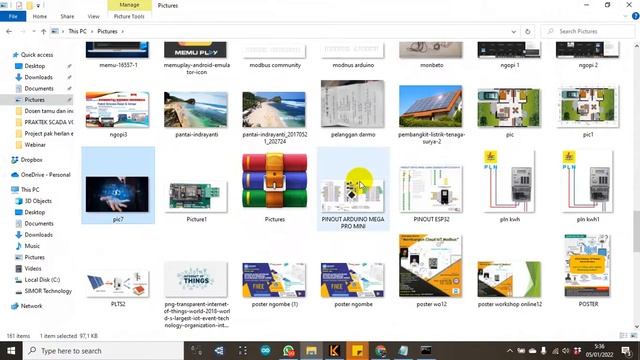Select the pln kwh image
Image resolution: width=640 pixels, height=360 pixels.
[509, 182]
